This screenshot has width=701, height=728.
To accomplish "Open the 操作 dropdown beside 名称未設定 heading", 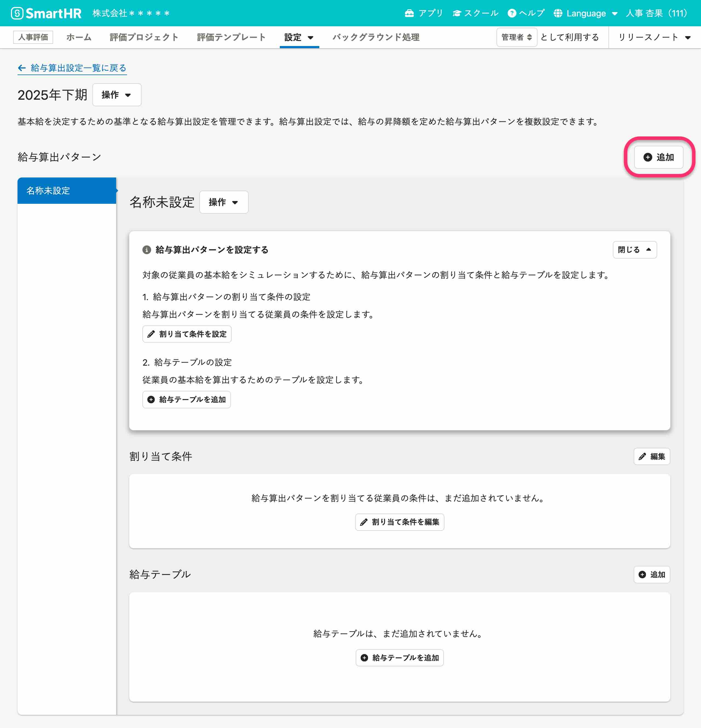I will [x=223, y=202].
